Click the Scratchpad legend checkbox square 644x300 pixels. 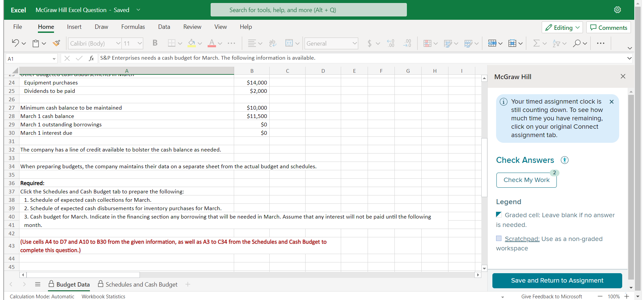[x=499, y=238]
